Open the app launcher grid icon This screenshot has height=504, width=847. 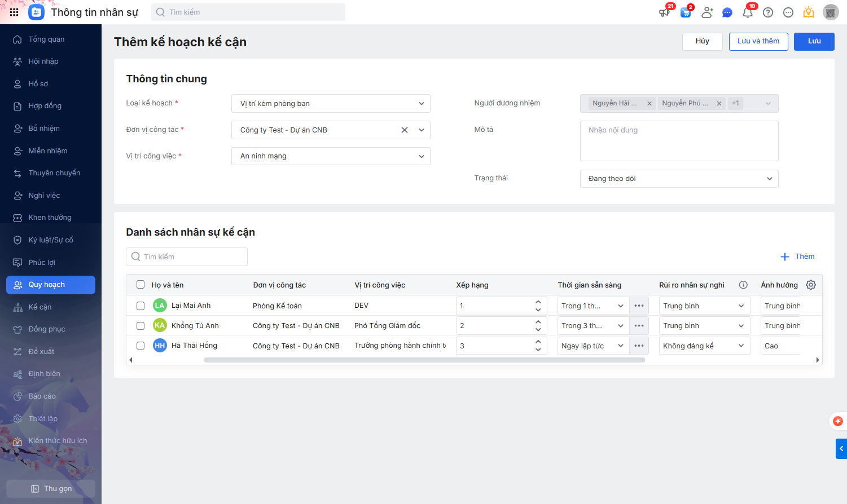(x=14, y=12)
